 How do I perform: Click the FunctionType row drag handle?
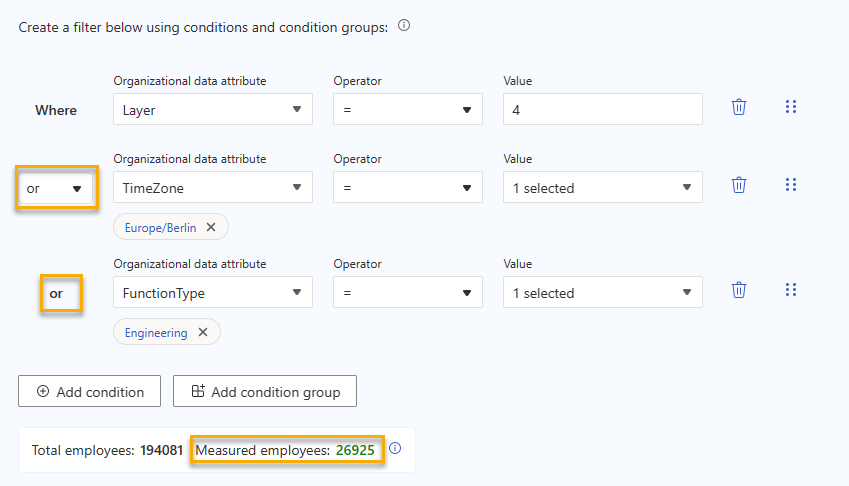(x=791, y=290)
